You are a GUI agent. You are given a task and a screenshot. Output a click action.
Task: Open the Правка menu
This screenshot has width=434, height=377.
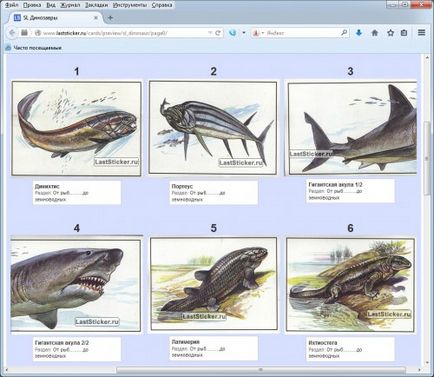[x=32, y=5]
